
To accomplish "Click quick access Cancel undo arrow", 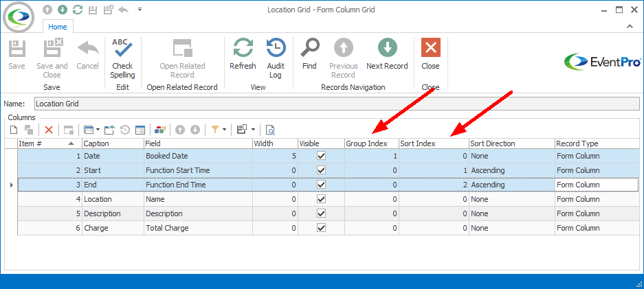I will tap(123, 10).
